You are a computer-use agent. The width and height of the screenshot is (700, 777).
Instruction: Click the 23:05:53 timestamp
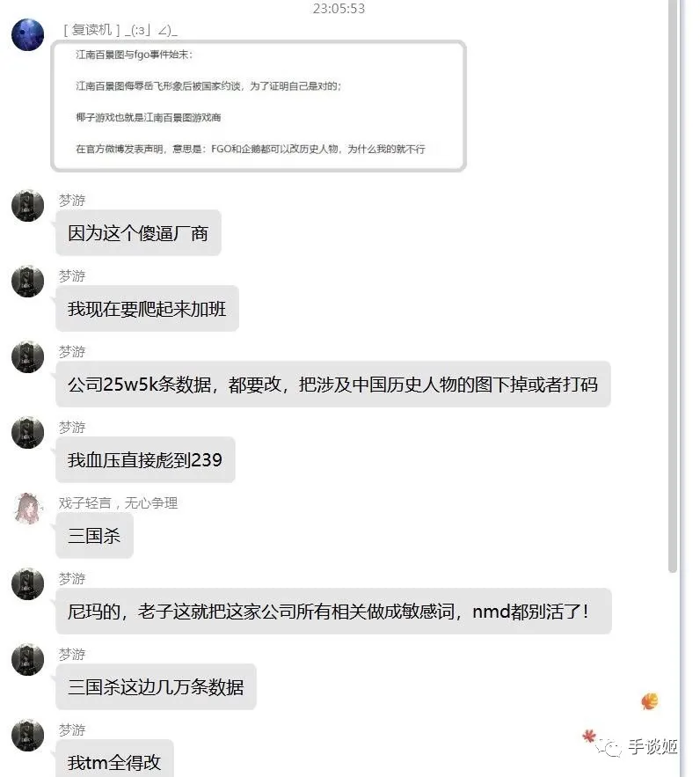[339, 9]
